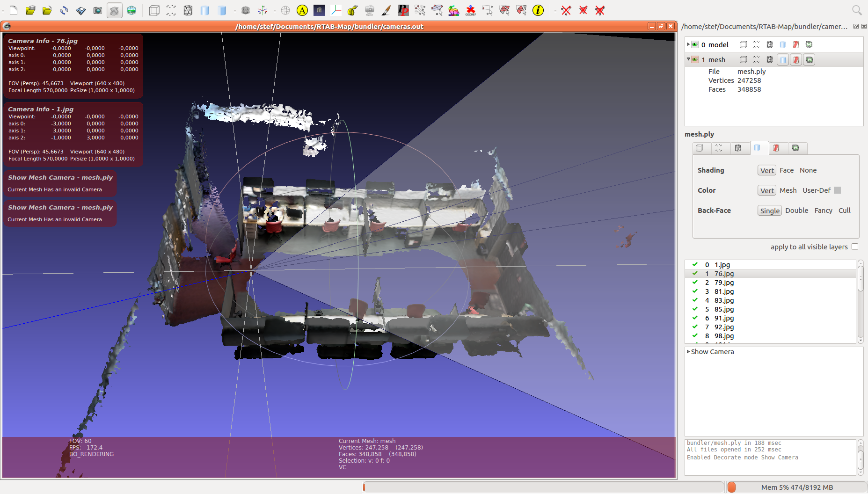Set Shading option to Face
Screen dimensions: 868x494
(x=787, y=170)
